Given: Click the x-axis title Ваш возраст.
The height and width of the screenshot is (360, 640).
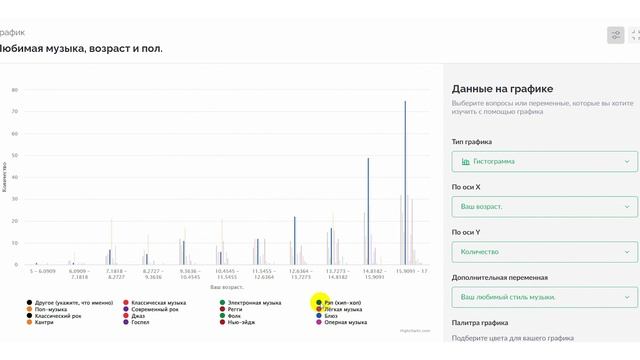Looking at the screenshot, I should click(227, 287).
